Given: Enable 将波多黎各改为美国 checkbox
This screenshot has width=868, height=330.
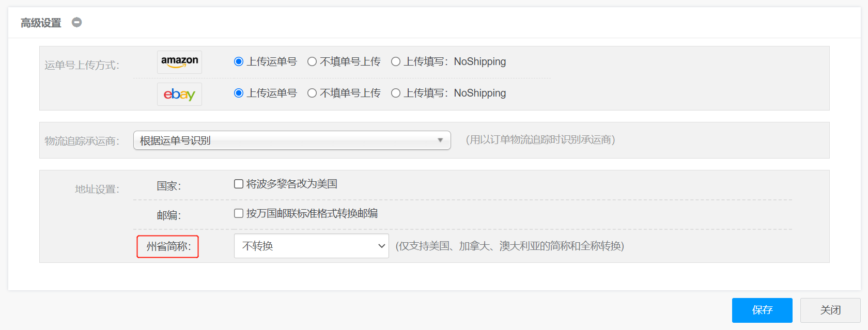Looking at the screenshot, I should tap(239, 184).
